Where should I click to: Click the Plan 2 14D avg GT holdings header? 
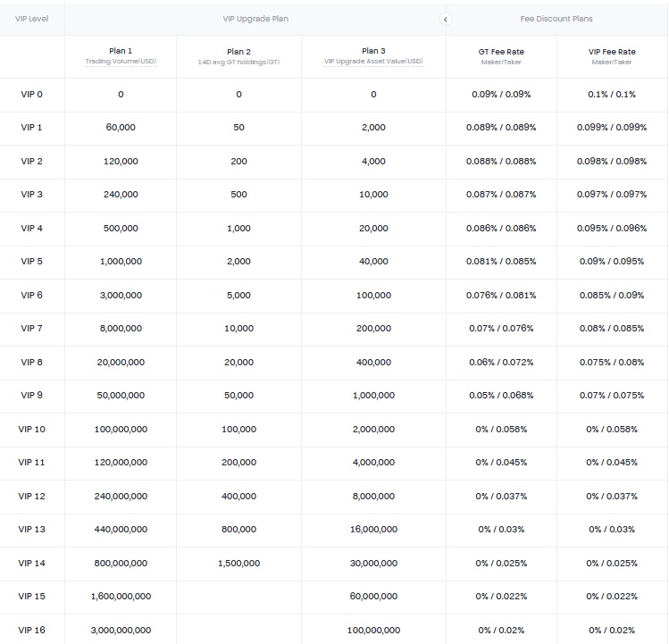pyautogui.click(x=239, y=56)
